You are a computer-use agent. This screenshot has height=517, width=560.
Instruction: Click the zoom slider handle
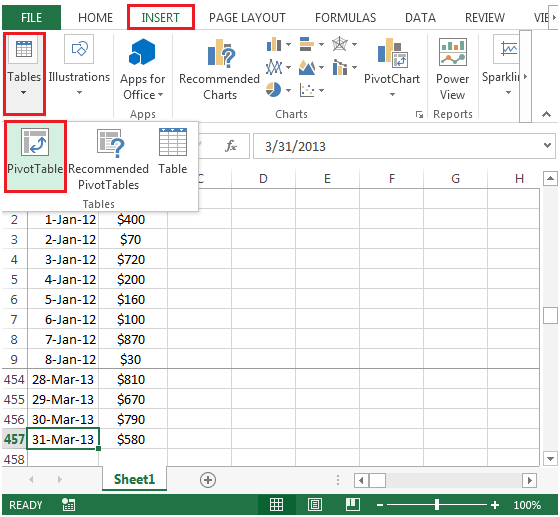tap(437, 505)
